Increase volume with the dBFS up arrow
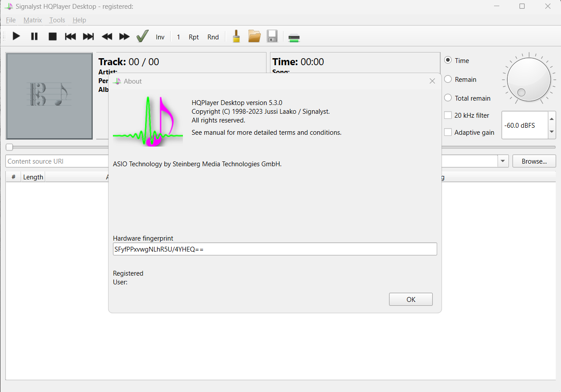 551,119
